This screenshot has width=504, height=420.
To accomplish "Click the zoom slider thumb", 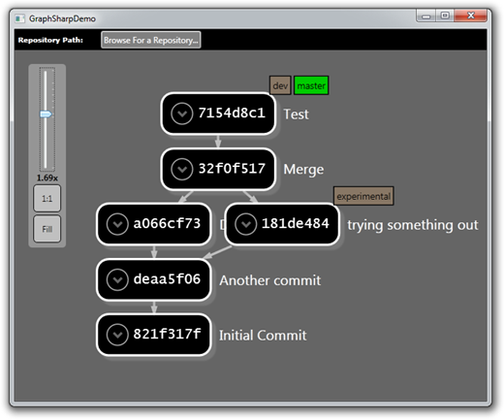I will point(46,114).
